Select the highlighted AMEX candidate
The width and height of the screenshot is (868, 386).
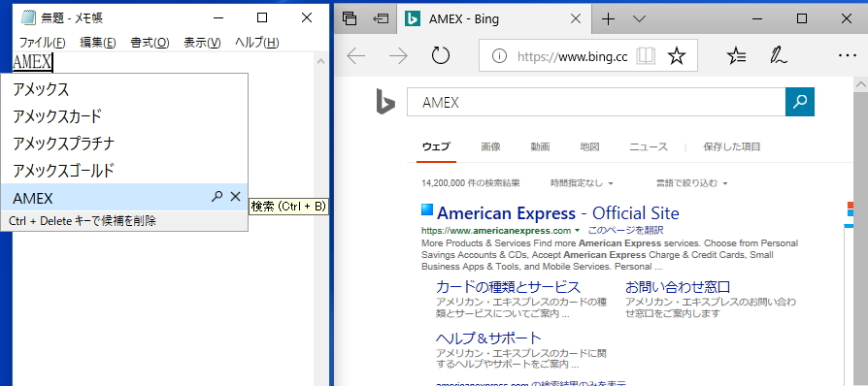124,198
